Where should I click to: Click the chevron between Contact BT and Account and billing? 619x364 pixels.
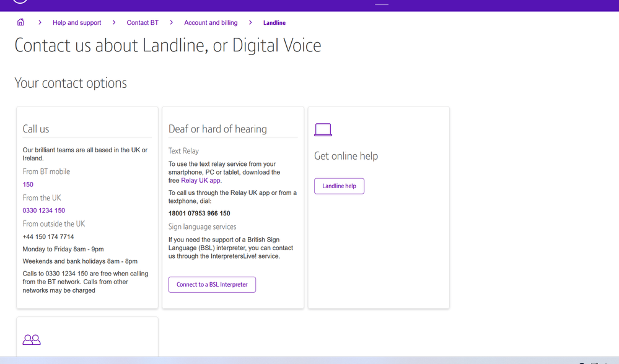coord(171,22)
